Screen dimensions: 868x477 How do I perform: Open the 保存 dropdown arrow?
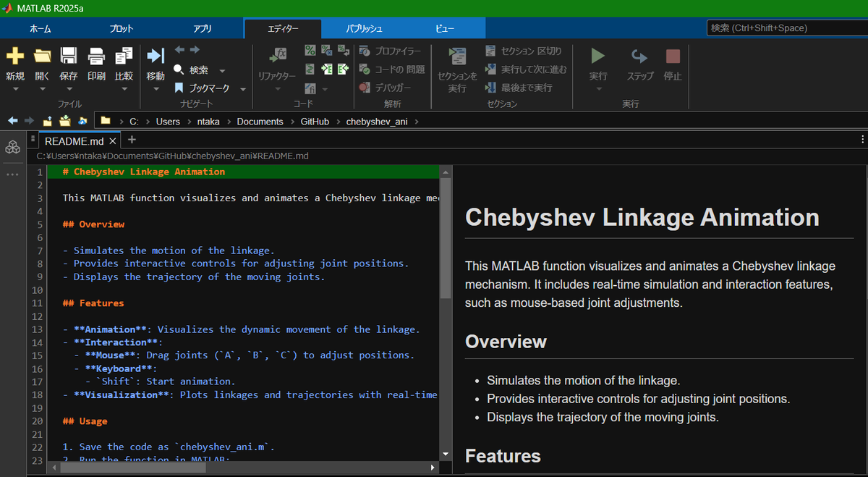point(69,89)
